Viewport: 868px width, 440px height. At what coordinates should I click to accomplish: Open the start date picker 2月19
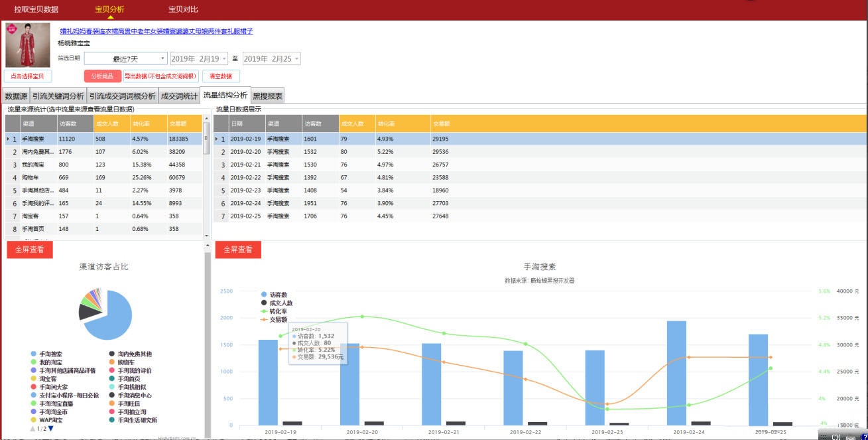pos(199,58)
